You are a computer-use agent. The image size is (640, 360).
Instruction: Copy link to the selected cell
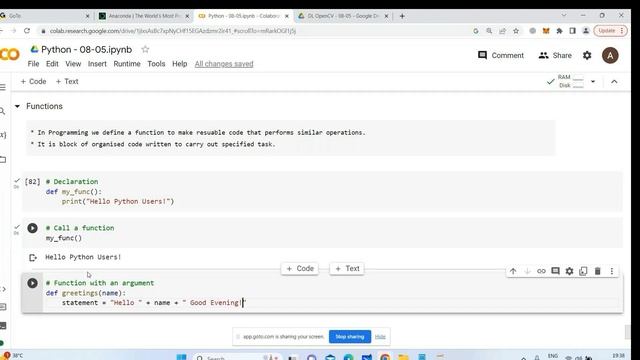pyautogui.click(x=541, y=271)
